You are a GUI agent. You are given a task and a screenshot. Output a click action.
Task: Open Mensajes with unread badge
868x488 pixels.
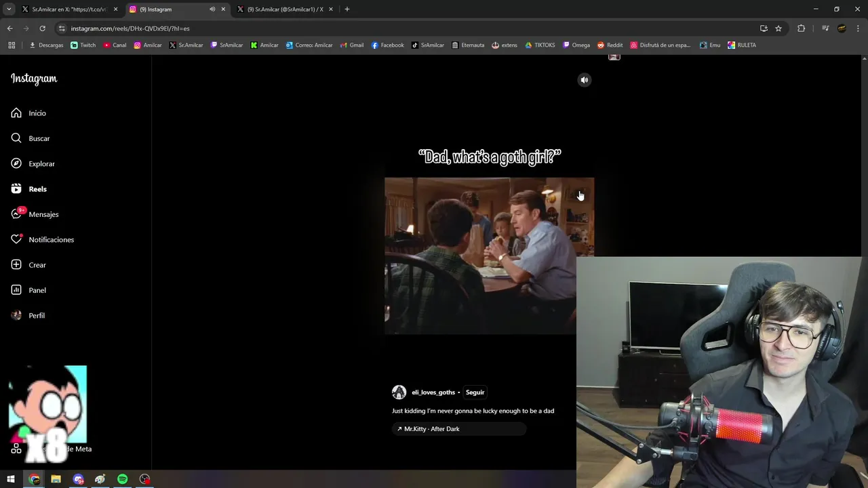35,214
